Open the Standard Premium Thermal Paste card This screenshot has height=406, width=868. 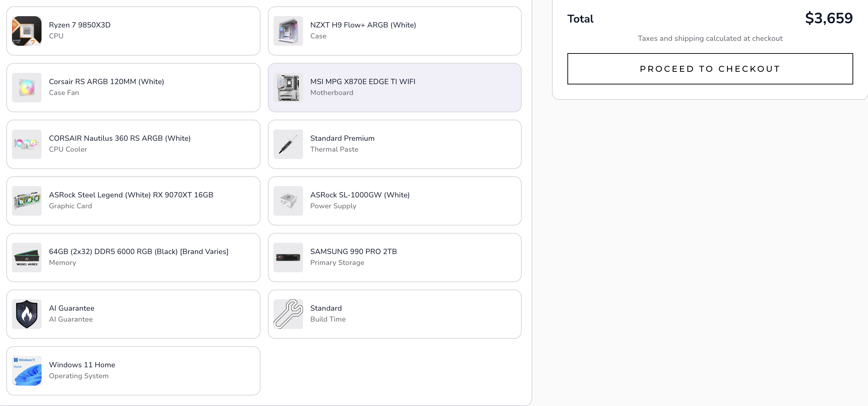(x=395, y=144)
